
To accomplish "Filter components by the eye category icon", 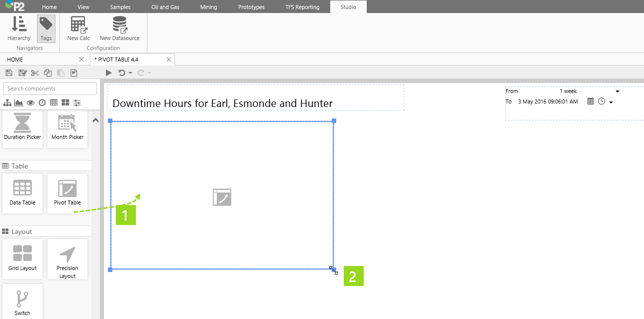I will [x=31, y=103].
